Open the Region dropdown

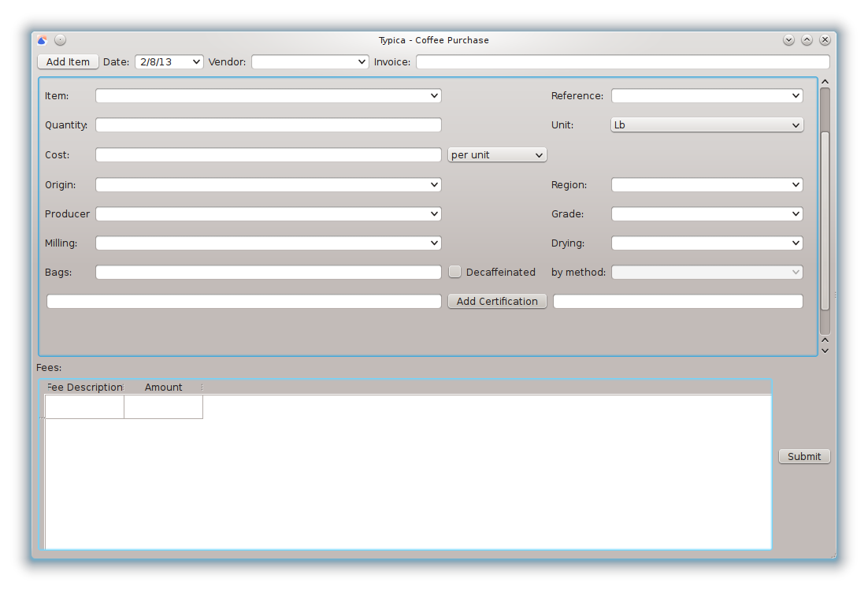(707, 185)
